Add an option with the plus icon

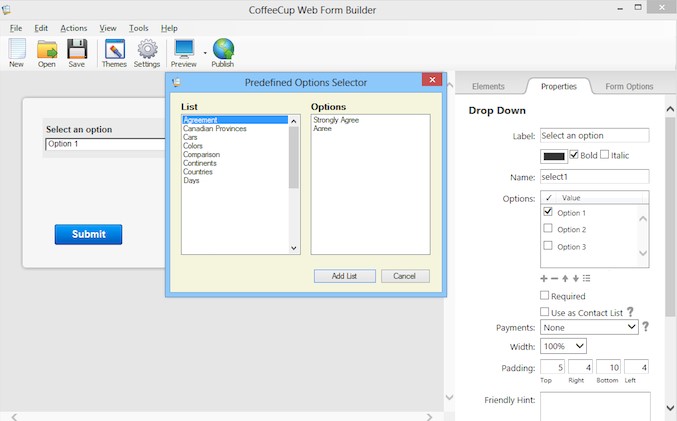pyautogui.click(x=544, y=279)
